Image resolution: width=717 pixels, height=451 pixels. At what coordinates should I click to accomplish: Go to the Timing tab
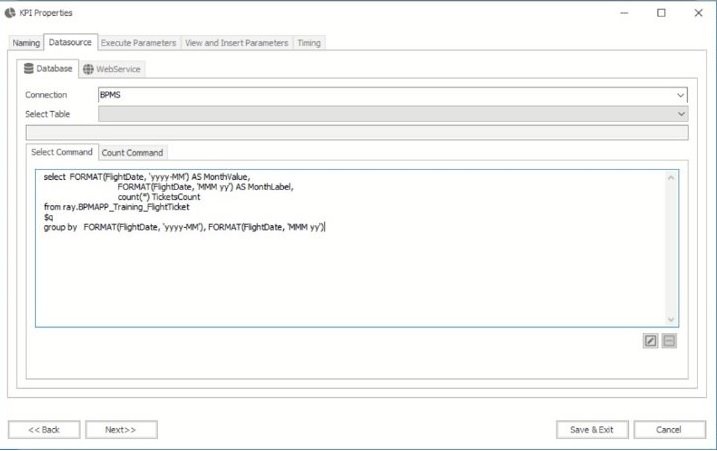[x=309, y=43]
